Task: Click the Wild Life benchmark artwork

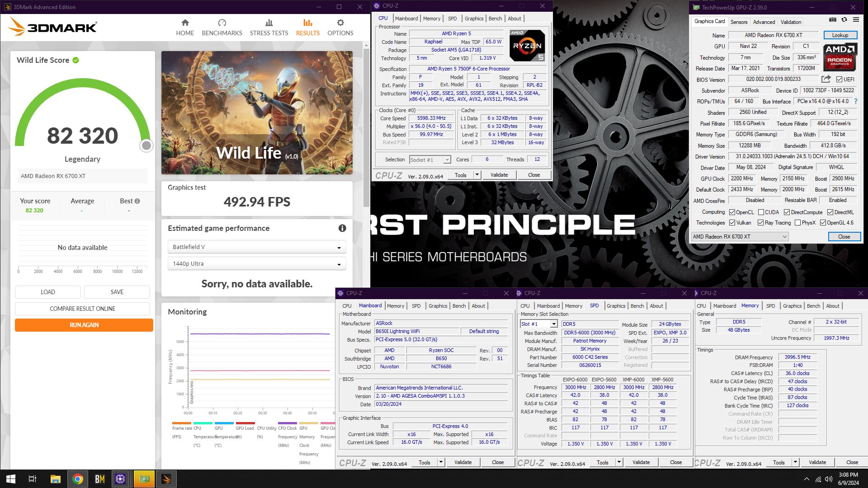Action: [x=257, y=113]
